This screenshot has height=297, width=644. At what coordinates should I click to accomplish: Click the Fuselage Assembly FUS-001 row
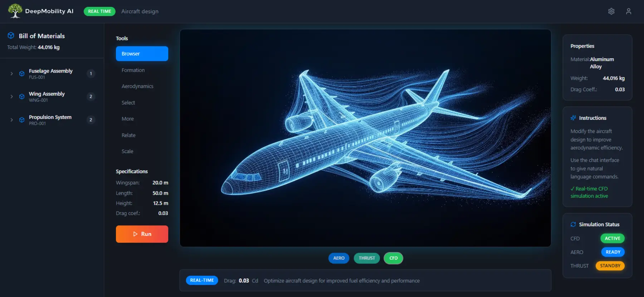pyautogui.click(x=52, y=74)
